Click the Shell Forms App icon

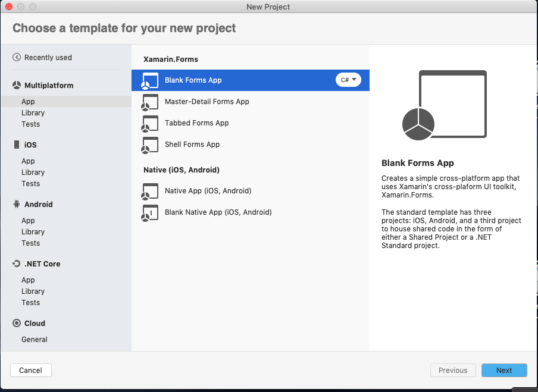pos(149,145)
